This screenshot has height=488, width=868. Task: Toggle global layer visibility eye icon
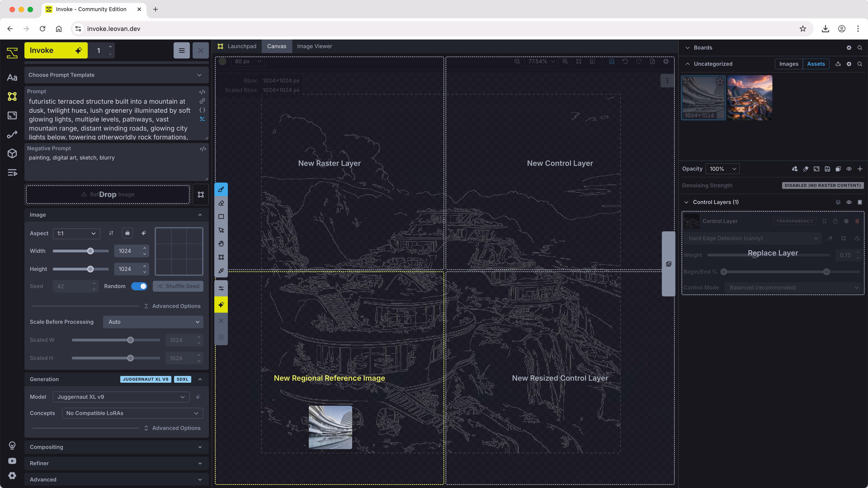849,169
